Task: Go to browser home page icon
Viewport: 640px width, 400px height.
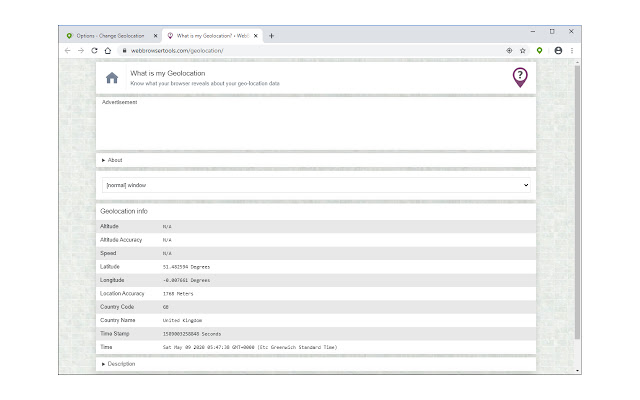Action: (x=108, y=50)
